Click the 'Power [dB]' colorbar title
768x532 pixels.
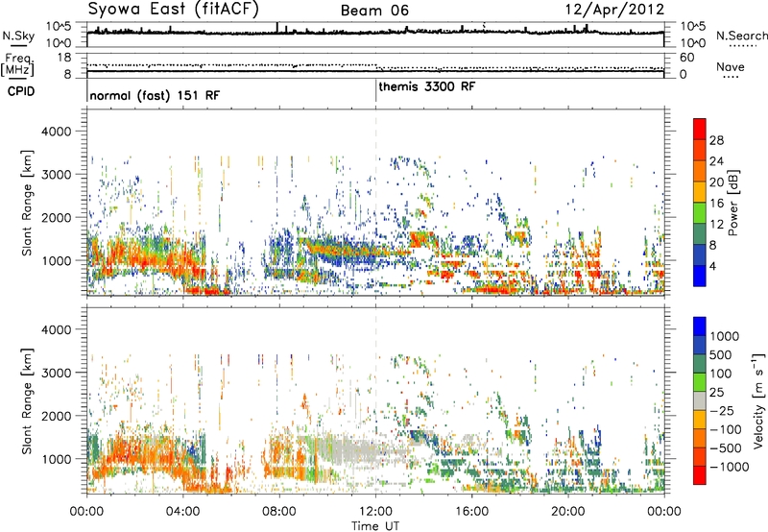click(732, 203)
